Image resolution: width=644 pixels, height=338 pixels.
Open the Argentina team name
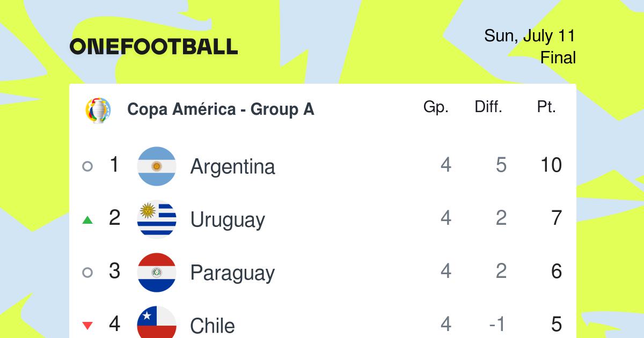[x=232, y=166]
